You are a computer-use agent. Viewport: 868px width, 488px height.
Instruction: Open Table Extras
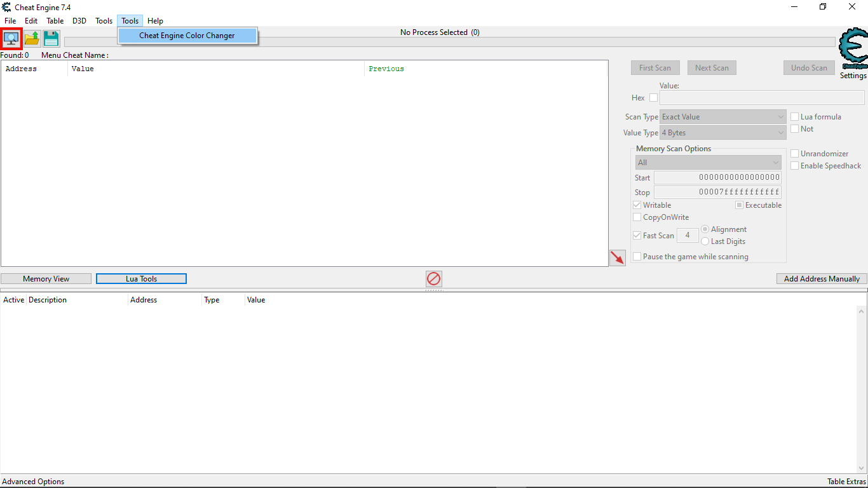click(x=846, y=482)
